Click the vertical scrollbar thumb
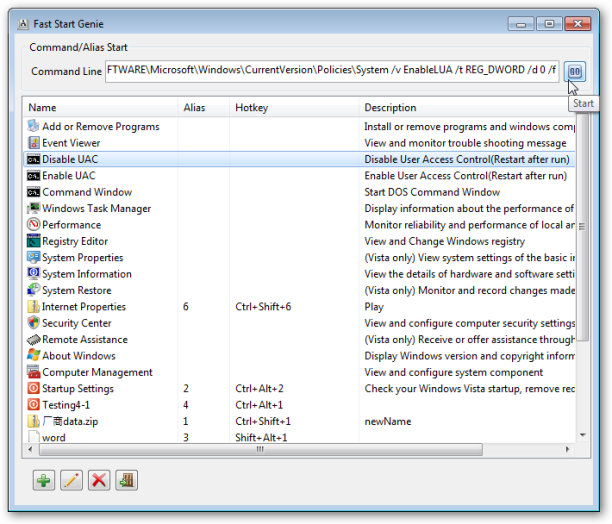Screen dimensions: 612x524 (x=582, y=226)
